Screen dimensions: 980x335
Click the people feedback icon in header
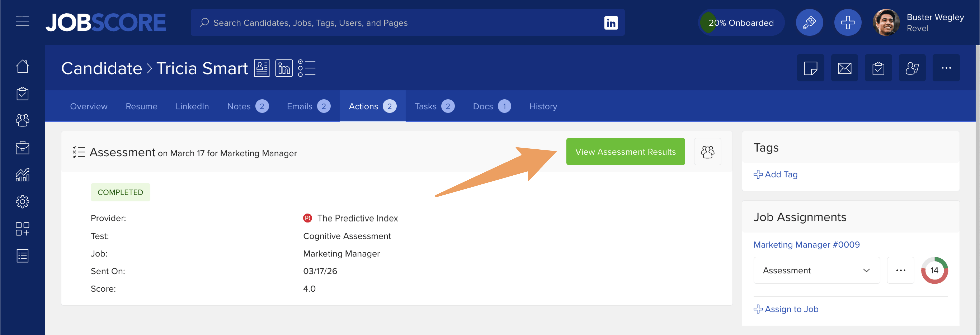(x=912, y=68)
